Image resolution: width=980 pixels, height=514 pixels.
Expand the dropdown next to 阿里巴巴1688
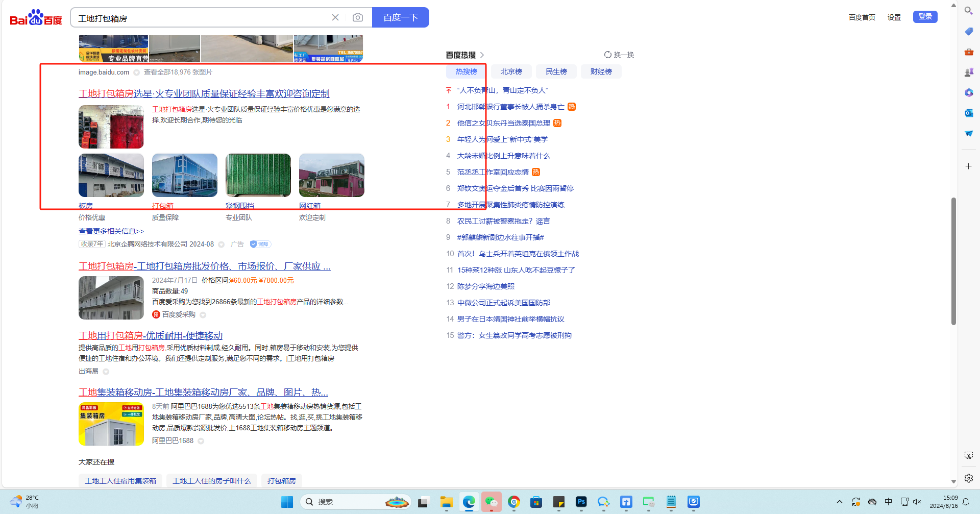coord(201,441)
